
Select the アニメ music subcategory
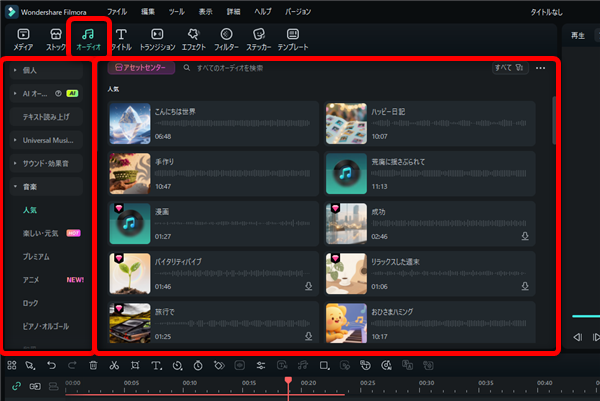pos(33,279)
